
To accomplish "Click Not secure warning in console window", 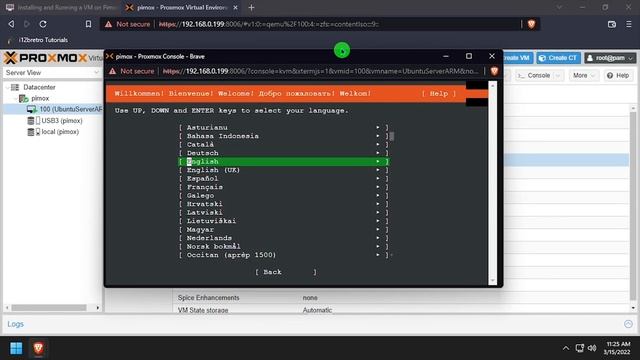I will click(132, 71).
